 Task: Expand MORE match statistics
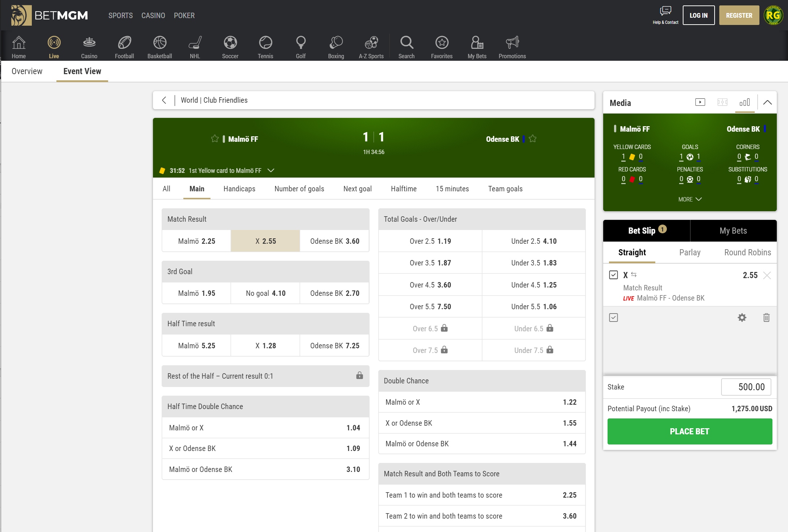[x=690, y=199]
